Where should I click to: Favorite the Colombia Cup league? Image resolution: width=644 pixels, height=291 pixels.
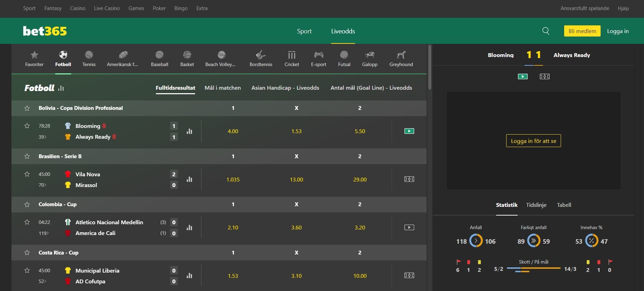[27, 204]
